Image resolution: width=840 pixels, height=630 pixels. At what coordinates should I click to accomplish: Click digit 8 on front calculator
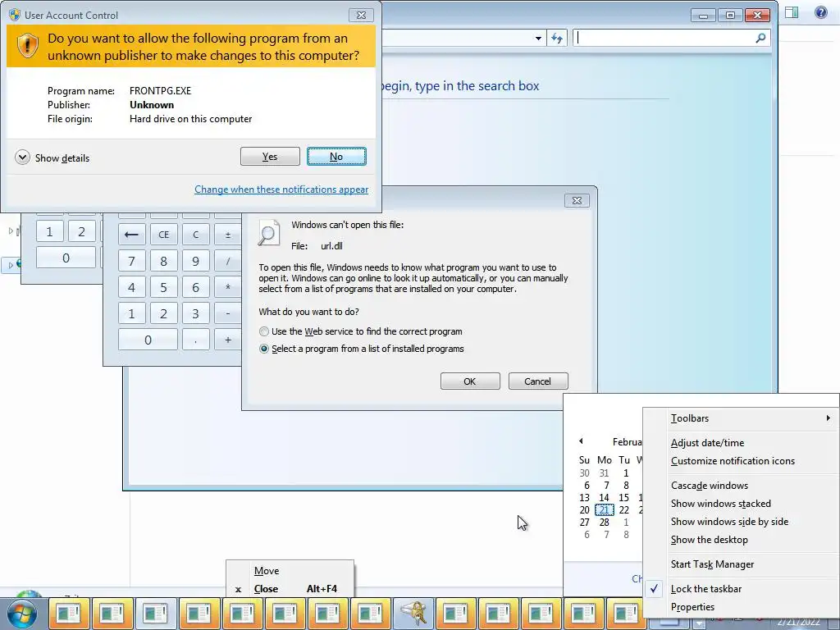click(163, 261)
